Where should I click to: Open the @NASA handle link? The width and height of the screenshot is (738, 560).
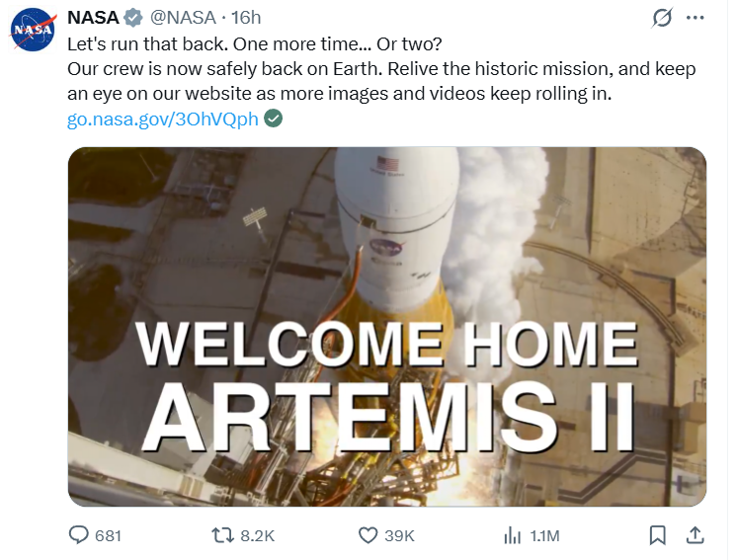tap(183, 18)
